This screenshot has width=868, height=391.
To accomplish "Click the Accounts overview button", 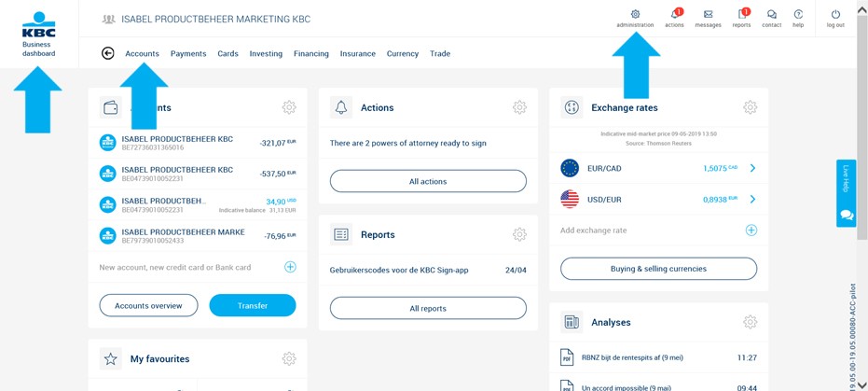I will pos(148,305).
